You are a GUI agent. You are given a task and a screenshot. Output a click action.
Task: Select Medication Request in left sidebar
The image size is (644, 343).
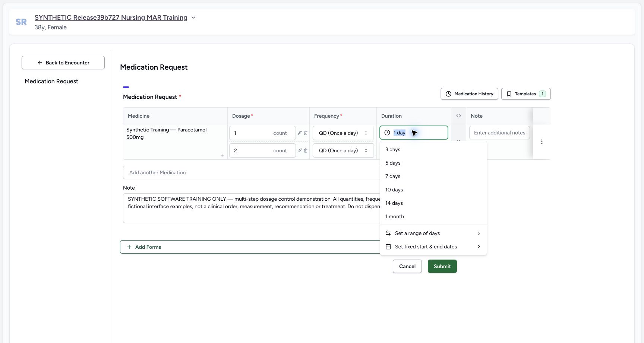coord(51,81)
